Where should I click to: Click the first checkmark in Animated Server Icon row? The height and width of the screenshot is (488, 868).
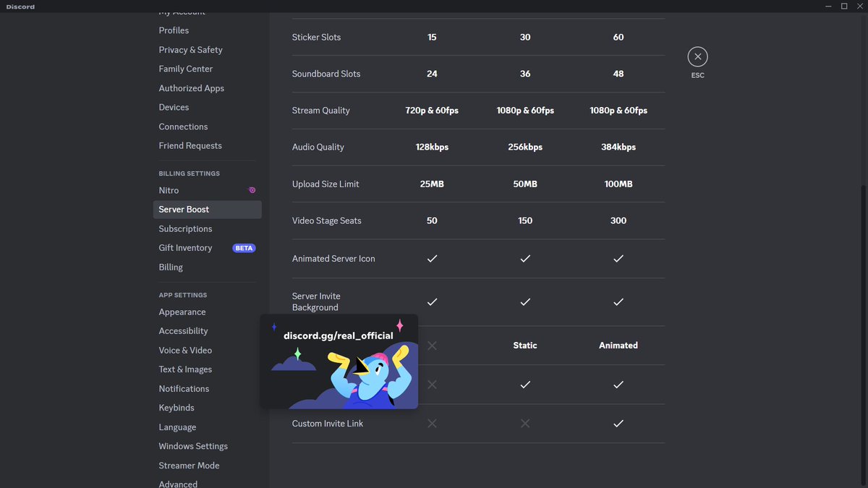[432, 258]
